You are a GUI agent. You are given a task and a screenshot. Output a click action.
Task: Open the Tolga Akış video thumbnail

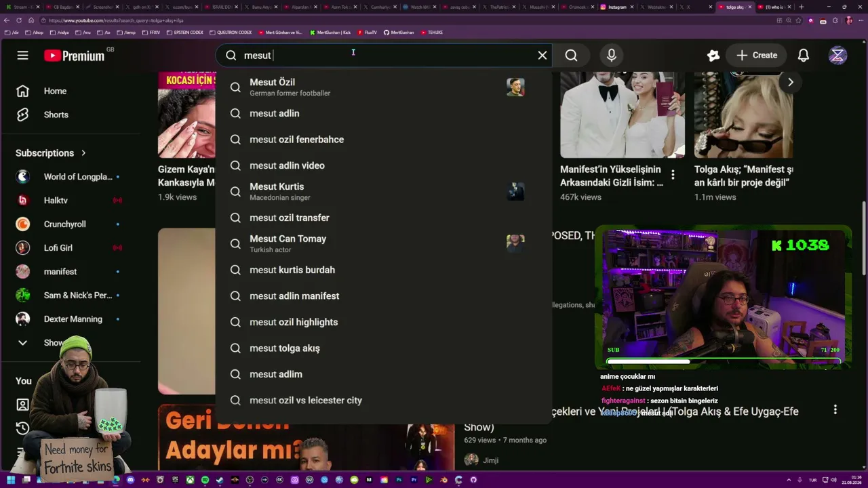click(x=743, y=115)
